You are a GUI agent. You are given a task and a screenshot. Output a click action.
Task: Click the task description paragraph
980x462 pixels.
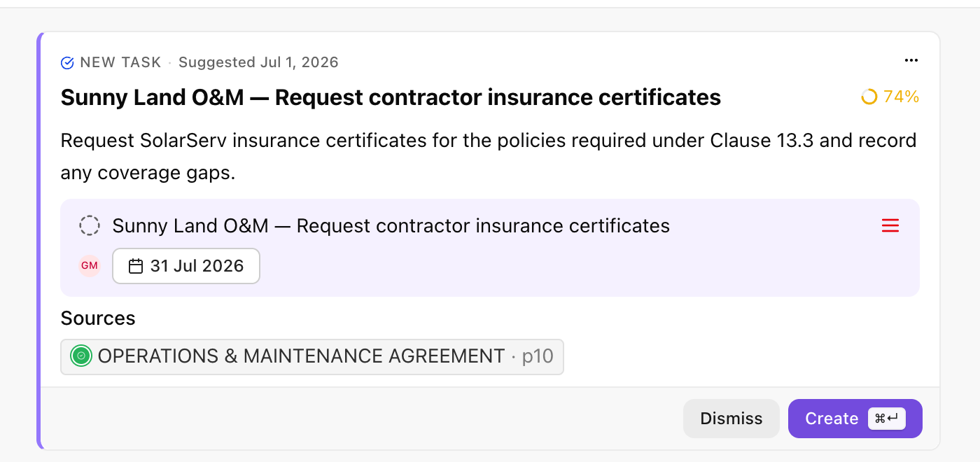coord(489,157)
